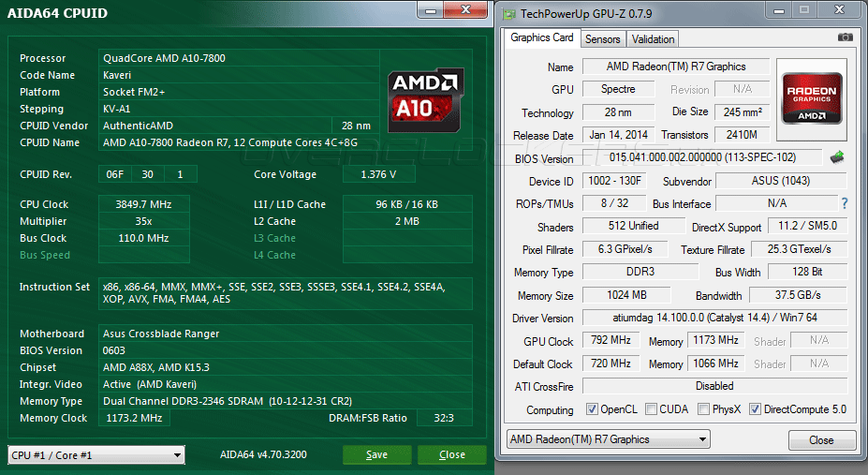Click the Core Voltage 1.376 V value
The height and width of the screenshot is (475, 868).
click(378, 174)
